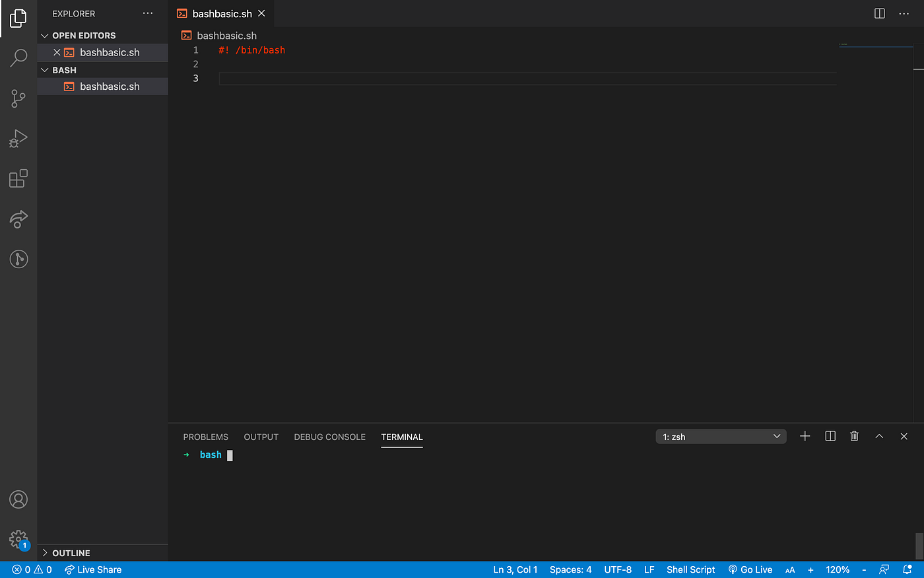Open Explorer more actions ellipsis
The width and height of the screenshot is (924, 578).
point(148,13)
